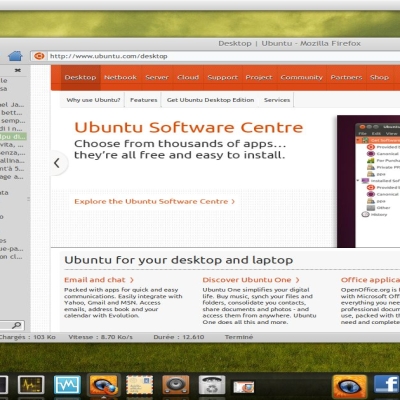400x400 pixels.
Task: Open the Community navigation tab
Action: (302, 77)
